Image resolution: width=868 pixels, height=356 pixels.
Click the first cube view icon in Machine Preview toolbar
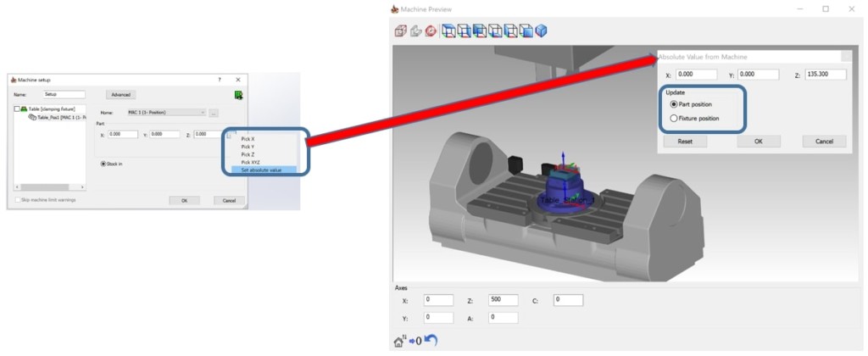(401, 31)
